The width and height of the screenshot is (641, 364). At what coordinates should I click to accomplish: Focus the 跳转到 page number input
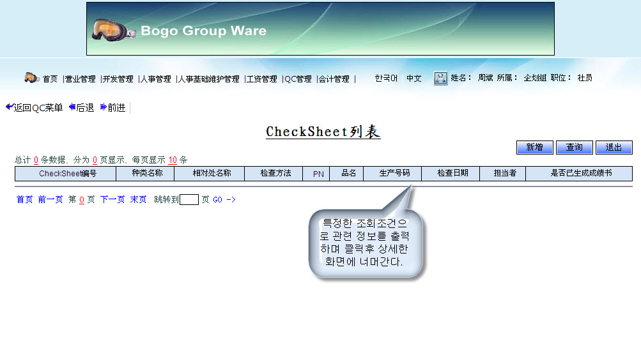(189, 200)
